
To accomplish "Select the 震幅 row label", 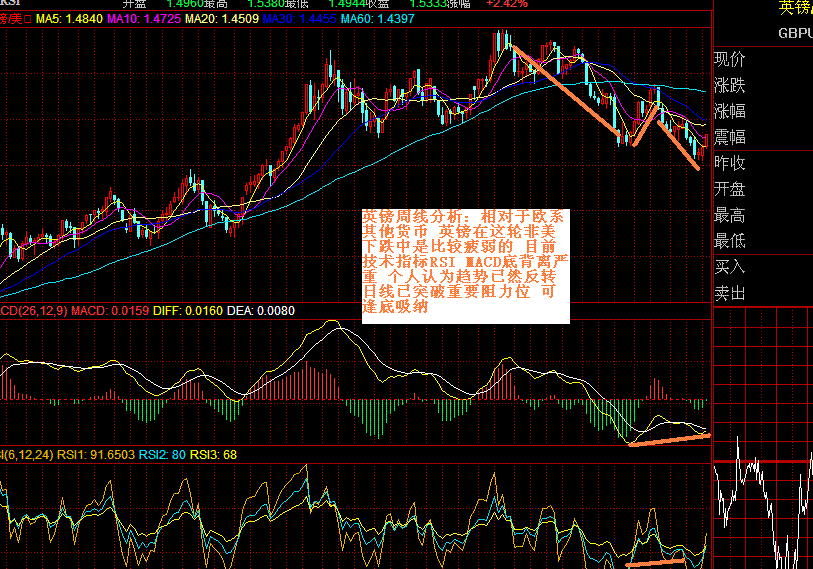I will click(x=730, y=137).
